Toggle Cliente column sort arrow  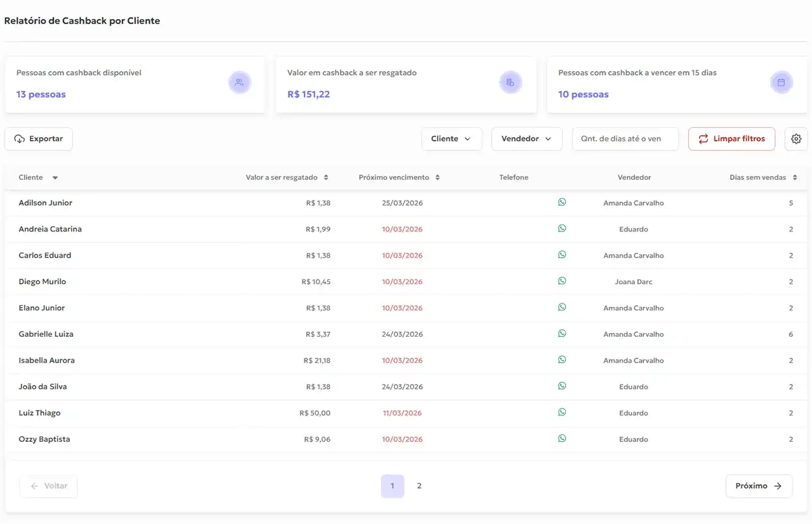coord(55,178)
